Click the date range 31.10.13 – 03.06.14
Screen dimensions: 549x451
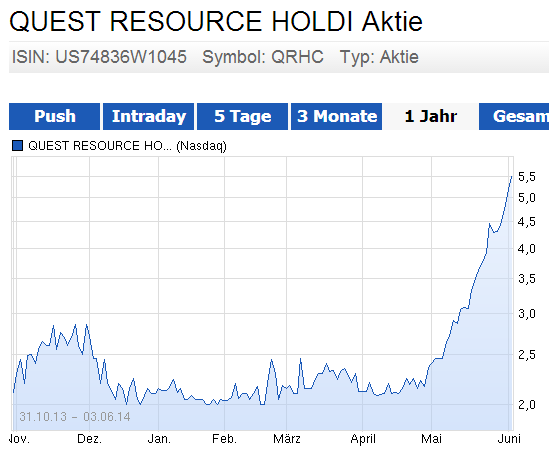[75, 417]
